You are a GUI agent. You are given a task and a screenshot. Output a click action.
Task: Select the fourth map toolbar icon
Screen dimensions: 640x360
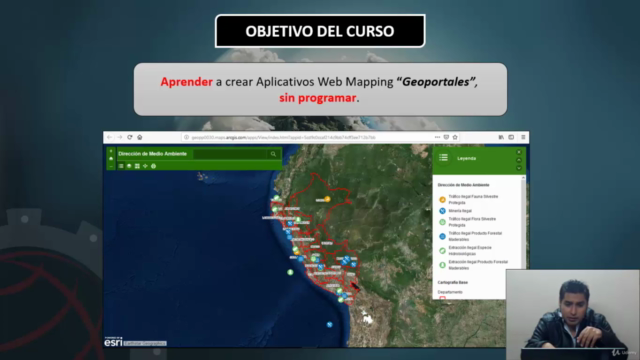pyautogui.click(x=145, y=166)
